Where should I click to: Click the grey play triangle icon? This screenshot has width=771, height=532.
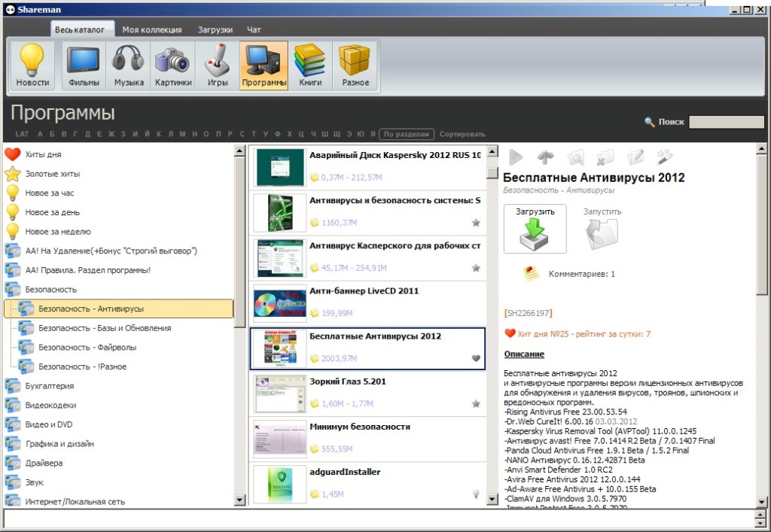(x=516, y=157)
